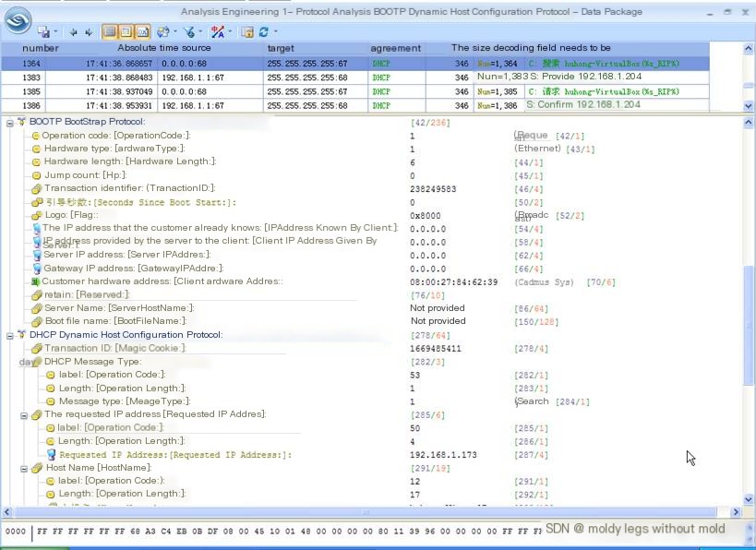Click the Jump count field icon
Viewport: 756px width, 550px height.
pyautogui.click(x=36, y=175)
